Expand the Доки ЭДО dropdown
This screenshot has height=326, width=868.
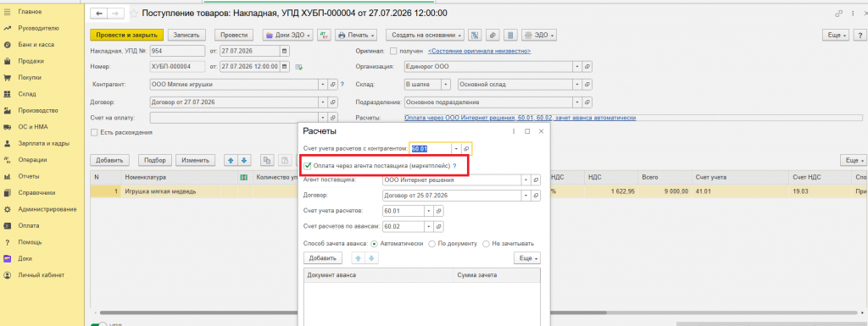(288, 35)
